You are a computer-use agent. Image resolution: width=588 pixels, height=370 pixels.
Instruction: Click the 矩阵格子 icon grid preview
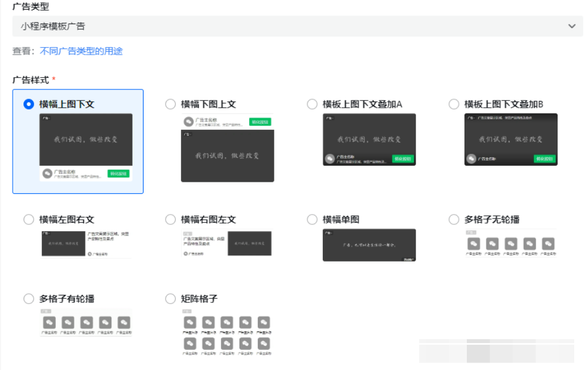coord(226,336)
